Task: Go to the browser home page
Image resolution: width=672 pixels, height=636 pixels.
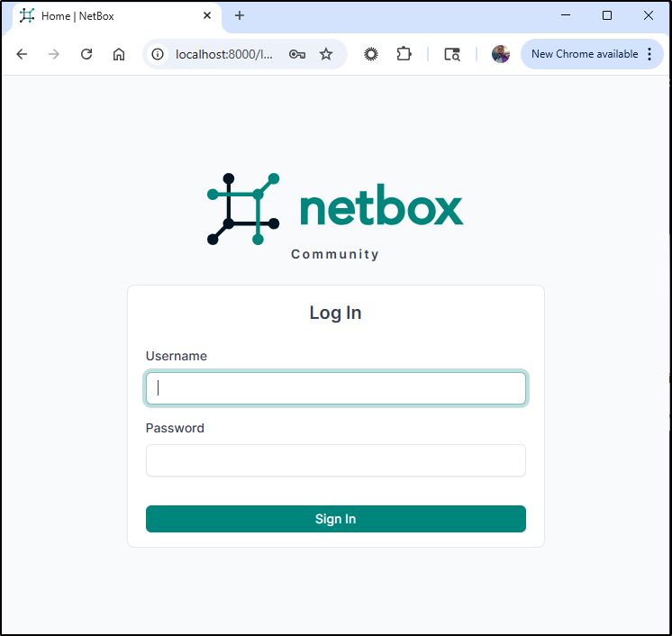Action: (119, 54)
